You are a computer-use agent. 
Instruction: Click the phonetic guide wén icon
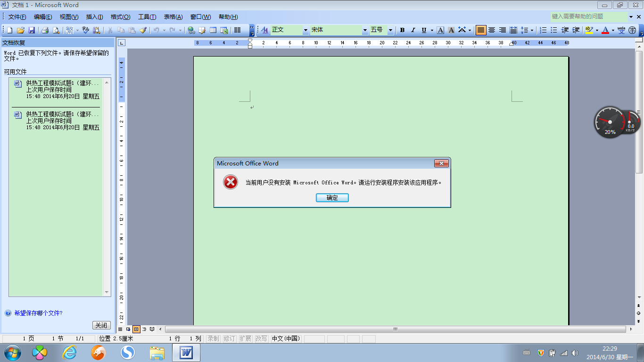pos(621,30)
